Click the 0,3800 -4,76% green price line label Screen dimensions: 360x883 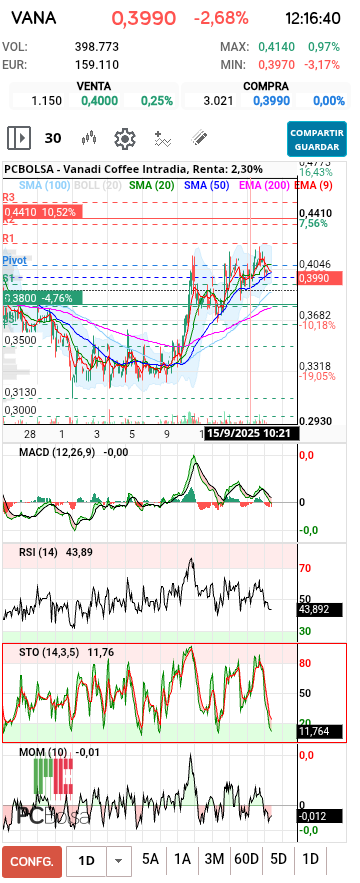tap(42, 298)
